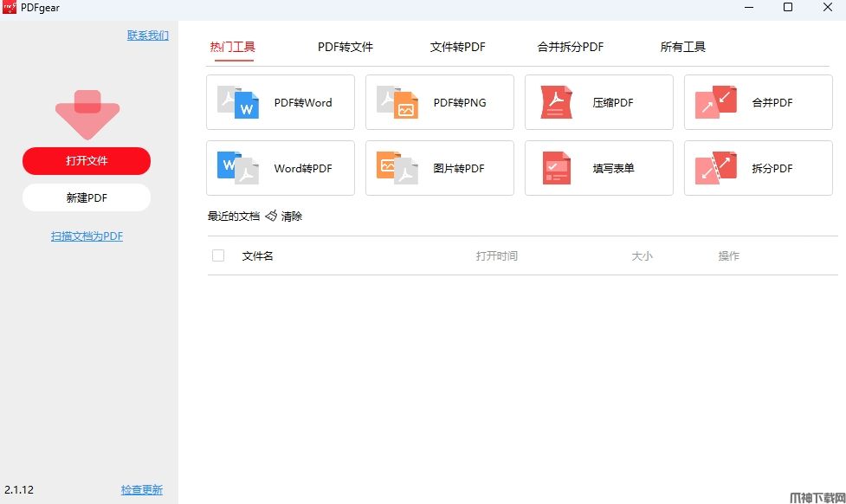Go to the 合并拆分PDF tab
This screenshot has width=846, height=504.
coord(571,47)
